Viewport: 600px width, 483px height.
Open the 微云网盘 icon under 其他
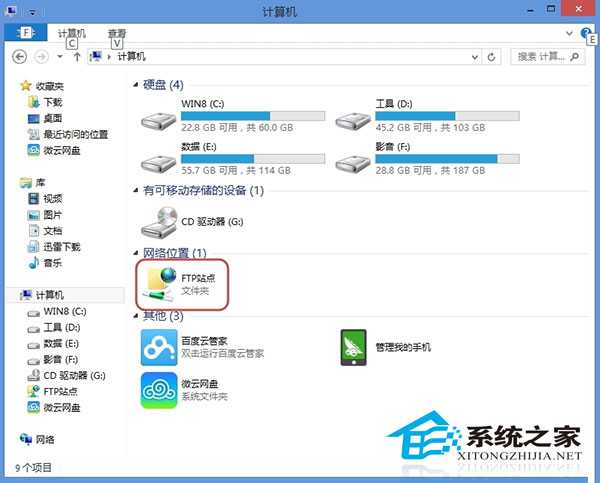point(159,390)
